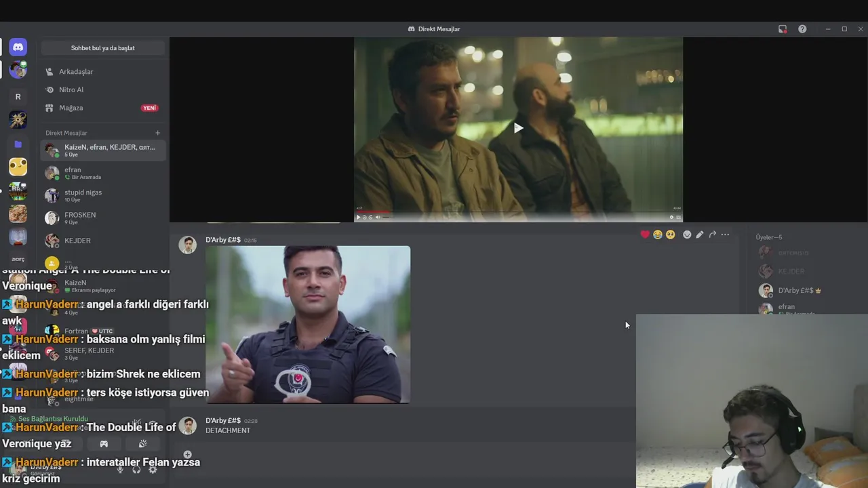Open the efran direct message
This screenshot has width=868, height=488.
point(103,173)
